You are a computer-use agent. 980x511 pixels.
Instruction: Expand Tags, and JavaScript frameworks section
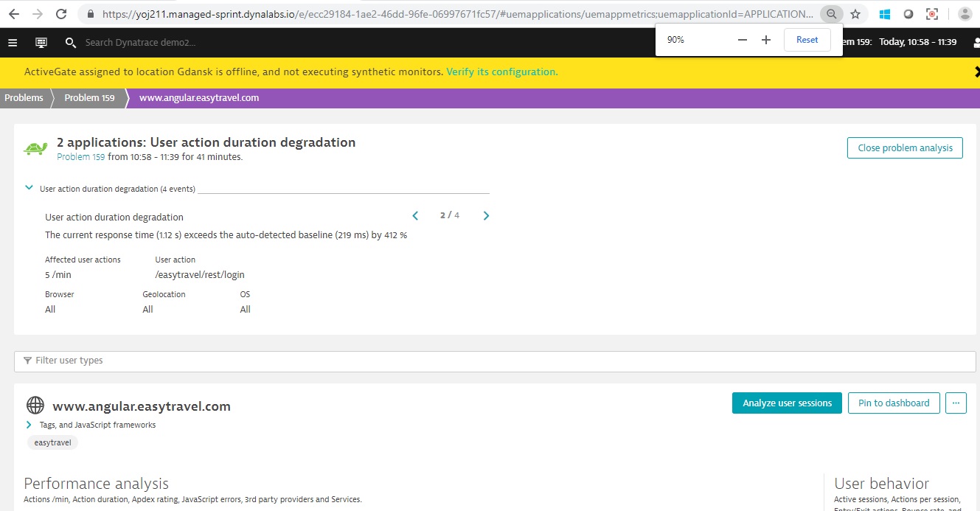[29, 425]
